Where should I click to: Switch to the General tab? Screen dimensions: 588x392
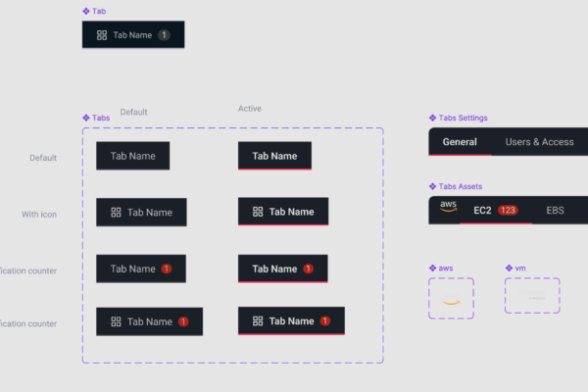point(460,142)
